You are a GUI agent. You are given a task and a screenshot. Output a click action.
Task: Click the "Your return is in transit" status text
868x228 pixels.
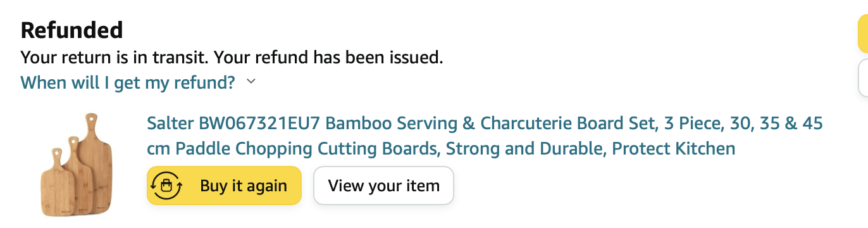click(x=114, y=58)
